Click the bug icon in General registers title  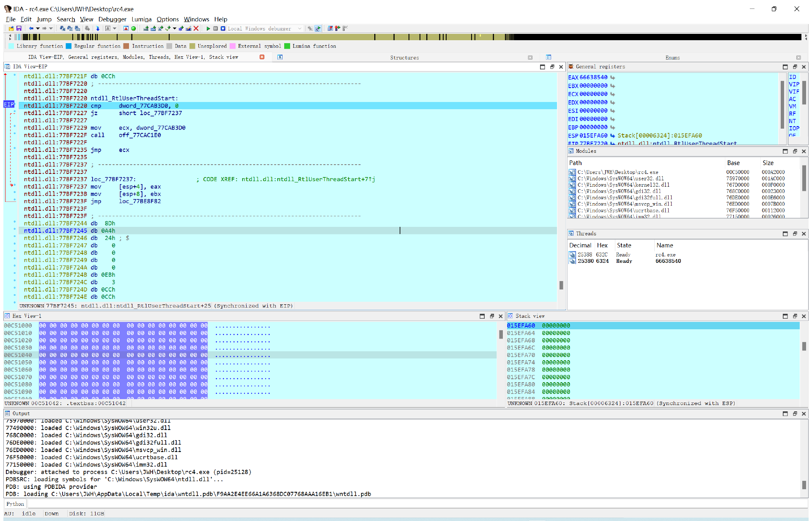(x=571, y=66)
